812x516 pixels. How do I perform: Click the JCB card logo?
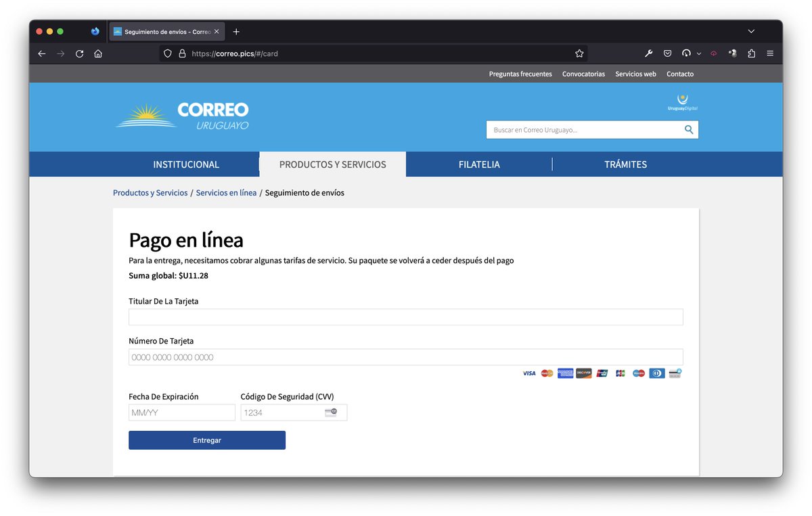point(621,373)
